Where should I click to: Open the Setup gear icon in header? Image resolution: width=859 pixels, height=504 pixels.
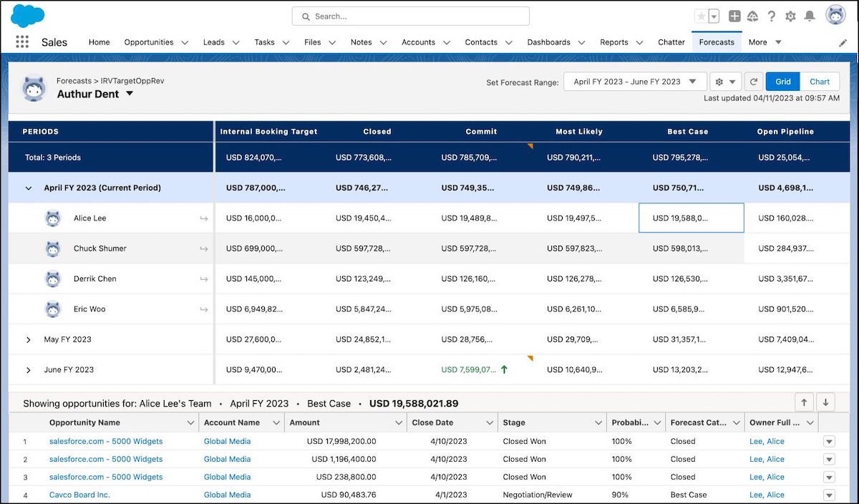[790, 16]
